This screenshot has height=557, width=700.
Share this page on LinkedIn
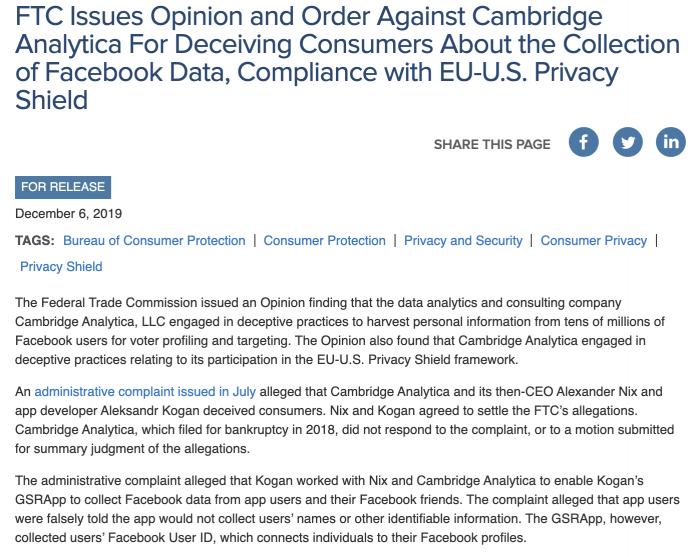tap(671, 142)
